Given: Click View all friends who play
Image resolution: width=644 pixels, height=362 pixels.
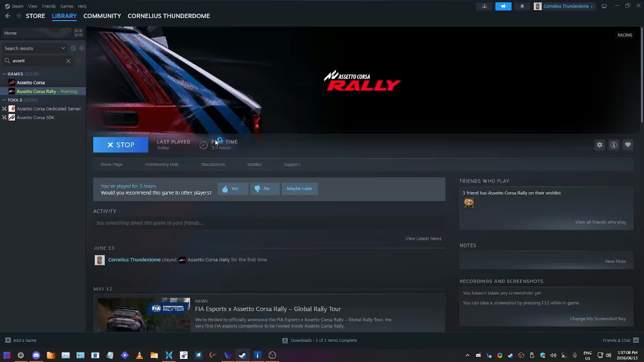Looking at the screenshot, I should pyautogui.click(x=600, y=222).
